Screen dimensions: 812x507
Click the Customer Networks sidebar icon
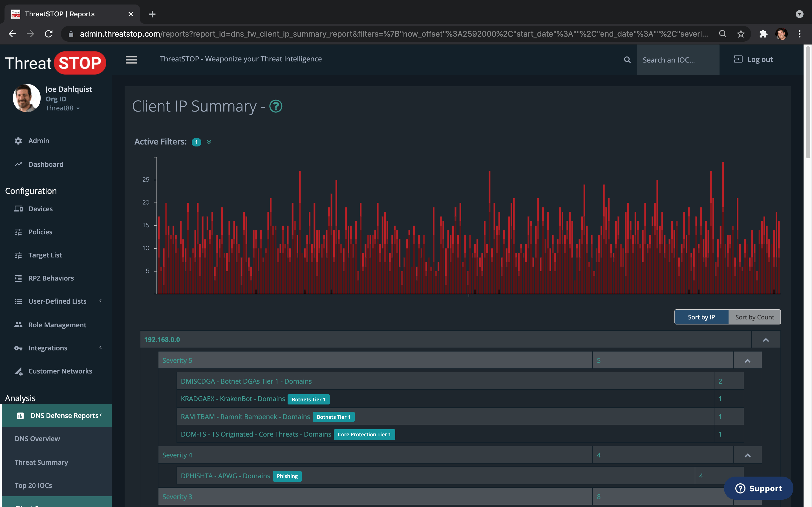(x=18, y=371)
